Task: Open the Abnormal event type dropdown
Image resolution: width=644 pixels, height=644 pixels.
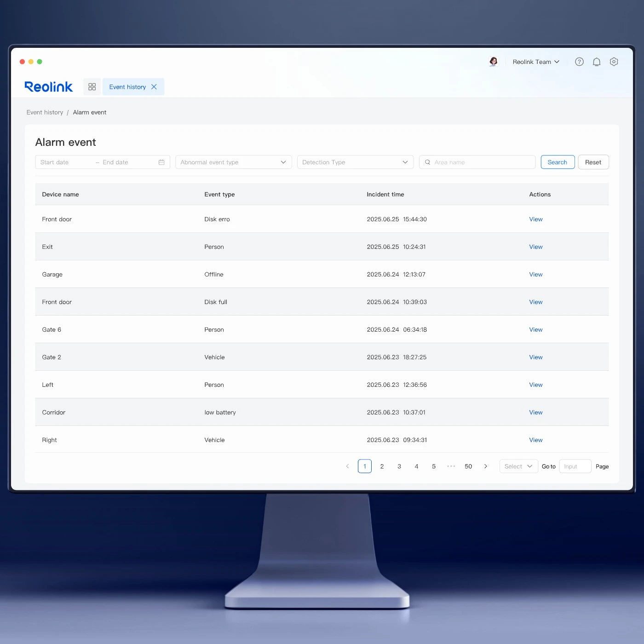Action: click(233, 162)
